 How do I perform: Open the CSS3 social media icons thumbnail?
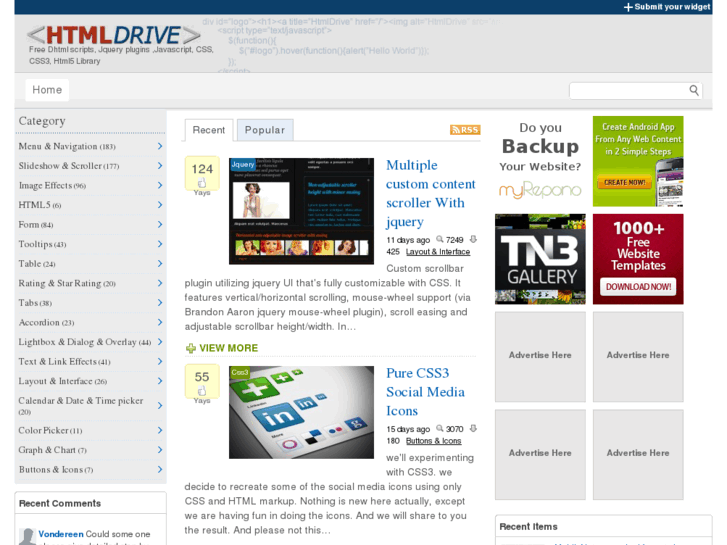301,412
